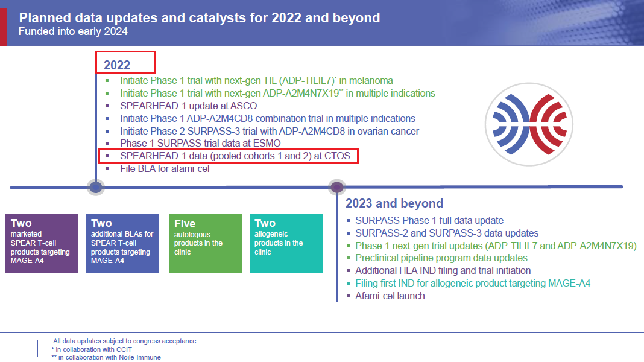Click the purple 'Two marketed SPEAR T-cell' box

[x=42, y=243]
